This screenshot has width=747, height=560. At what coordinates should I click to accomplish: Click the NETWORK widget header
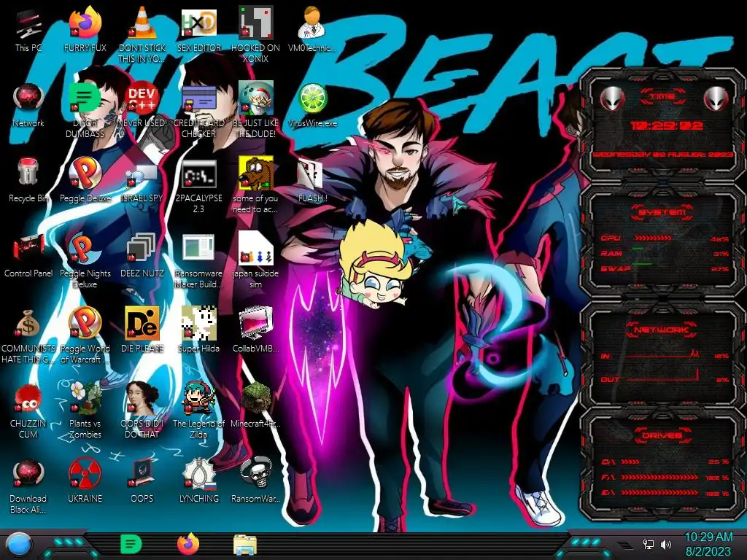661,329
